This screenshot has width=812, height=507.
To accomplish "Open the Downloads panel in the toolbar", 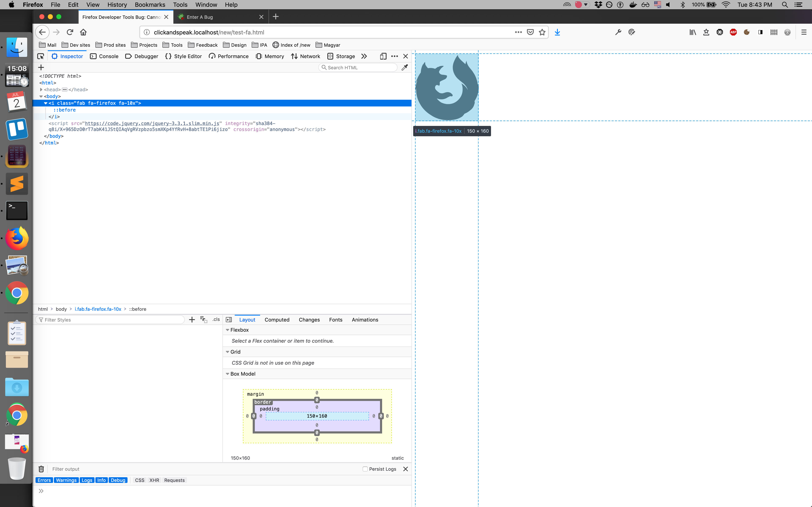I will point(557,32).
